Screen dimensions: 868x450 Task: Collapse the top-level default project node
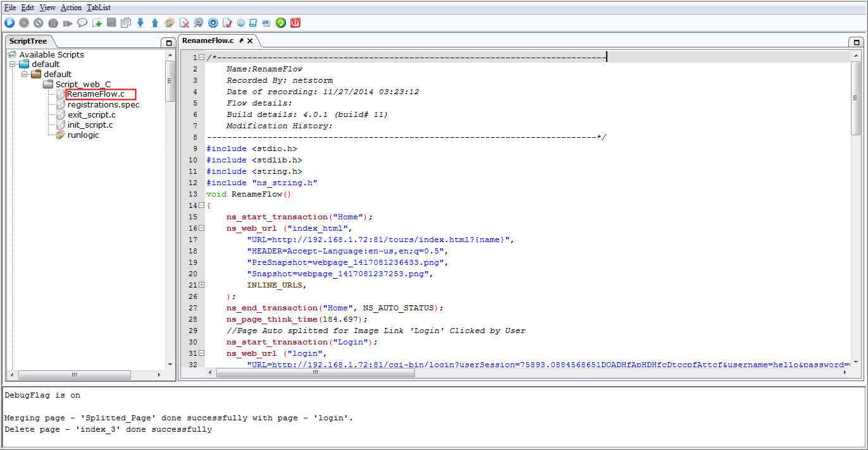(12, 64)
